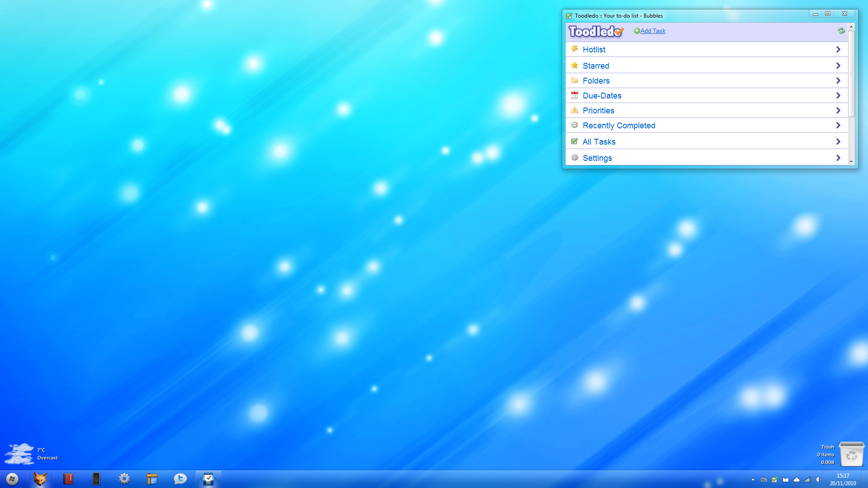Expand the All Tasks row chevron
The image size is (868, 488).
[838, 141]
